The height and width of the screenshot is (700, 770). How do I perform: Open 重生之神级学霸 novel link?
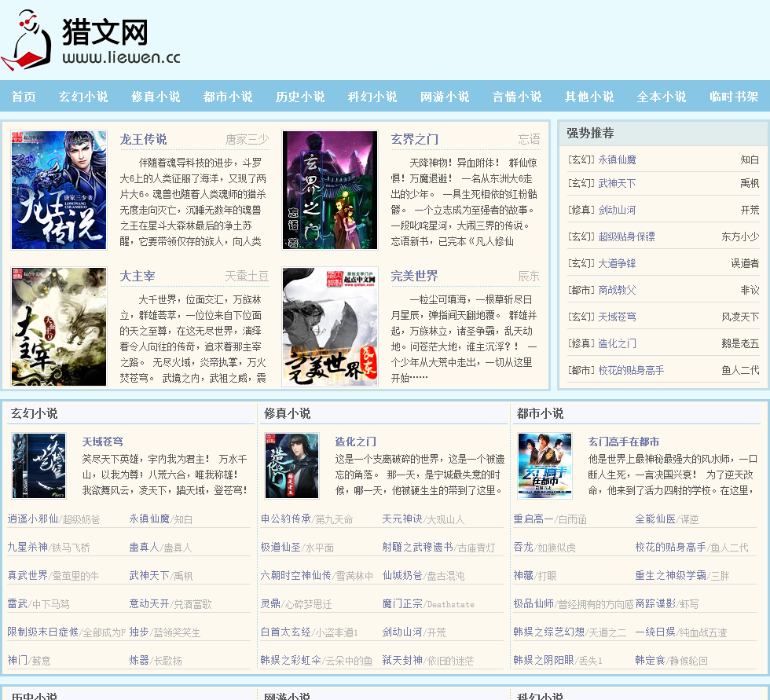click(x=670, y=575)
